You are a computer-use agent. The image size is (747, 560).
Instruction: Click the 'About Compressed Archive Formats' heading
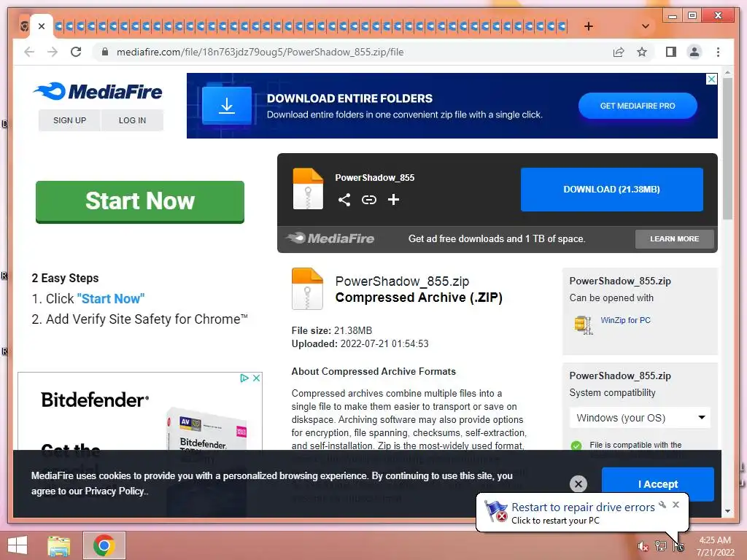point(373,371)
